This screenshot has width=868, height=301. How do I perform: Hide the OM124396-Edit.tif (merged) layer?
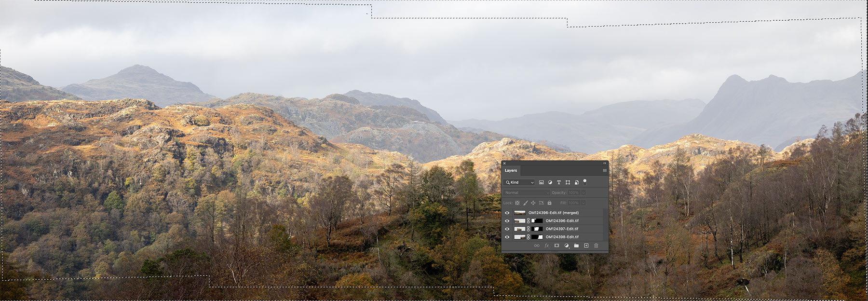click(507, 213)
